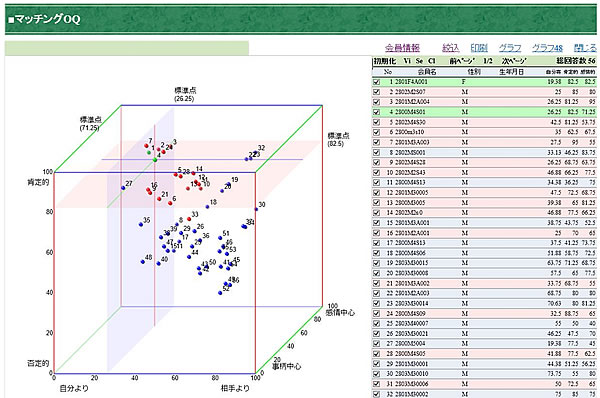Select blue data point 27 in the plot
The width and height of the screenshot is (600, 398).
(x=123, y=188)
